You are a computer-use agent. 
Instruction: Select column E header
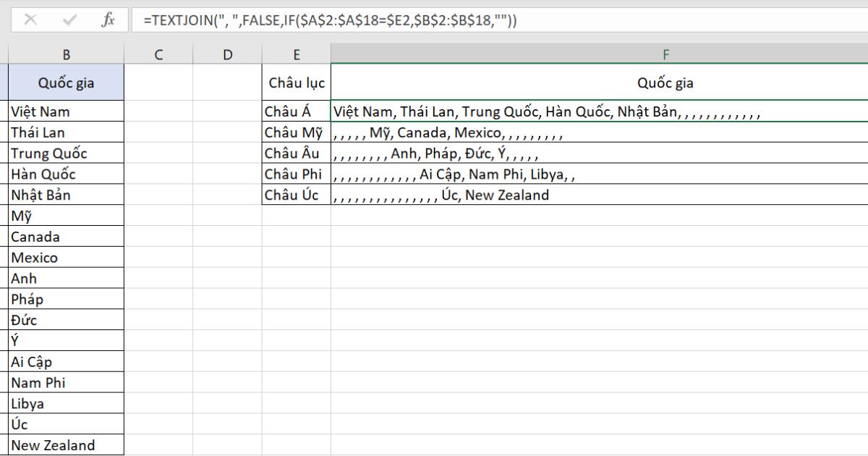(x=296, y=52)
